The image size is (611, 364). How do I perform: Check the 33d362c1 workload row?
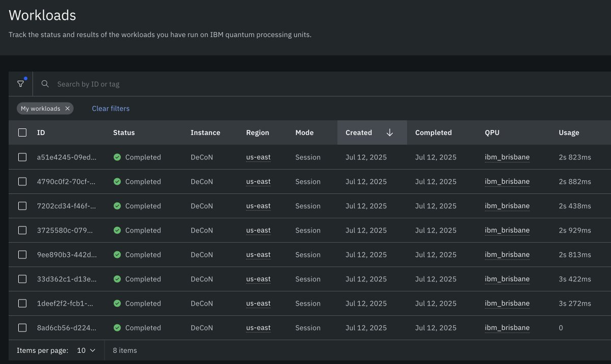[22, 279]
